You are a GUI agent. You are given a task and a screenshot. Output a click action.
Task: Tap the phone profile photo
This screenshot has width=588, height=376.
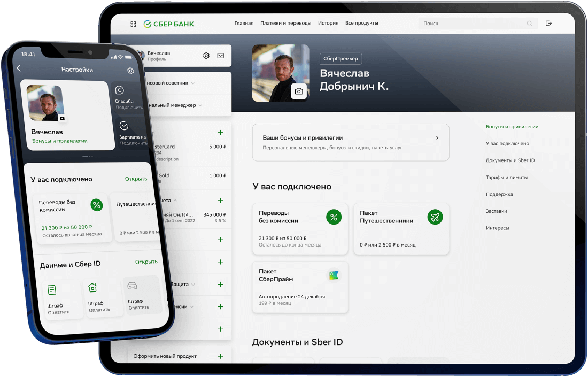pos(46,103)
